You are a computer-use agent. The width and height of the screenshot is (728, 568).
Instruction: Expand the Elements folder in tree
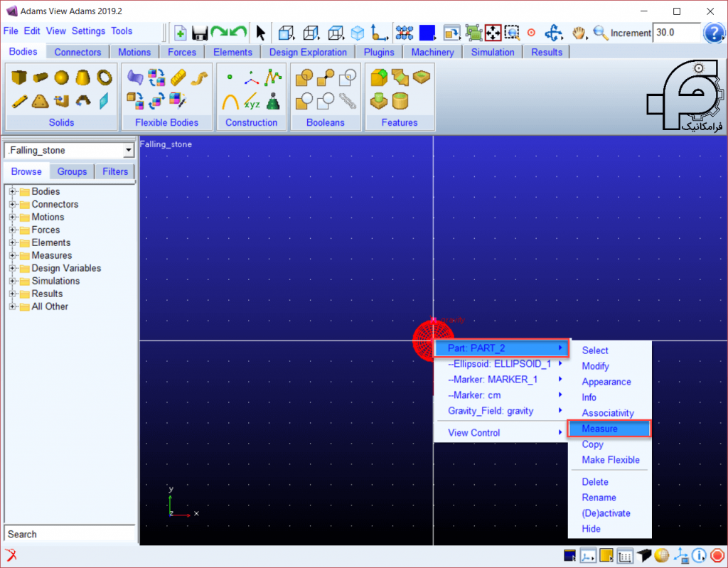tap(13, 242)
